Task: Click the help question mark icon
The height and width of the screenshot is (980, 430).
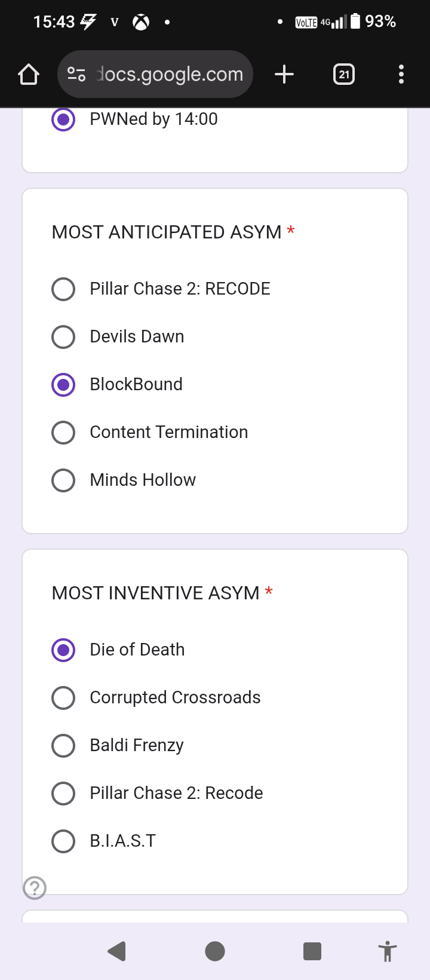Action: click(35, 887)
